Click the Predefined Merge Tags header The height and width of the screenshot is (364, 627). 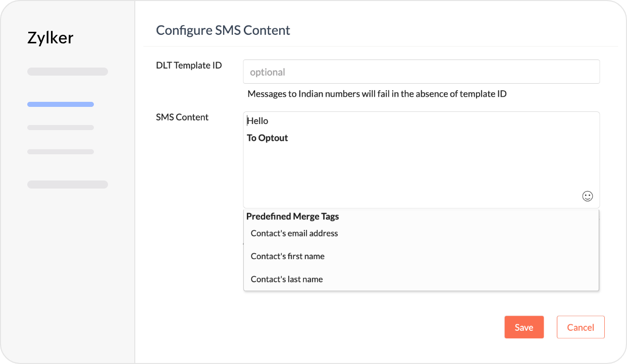(x=292, y=216)
